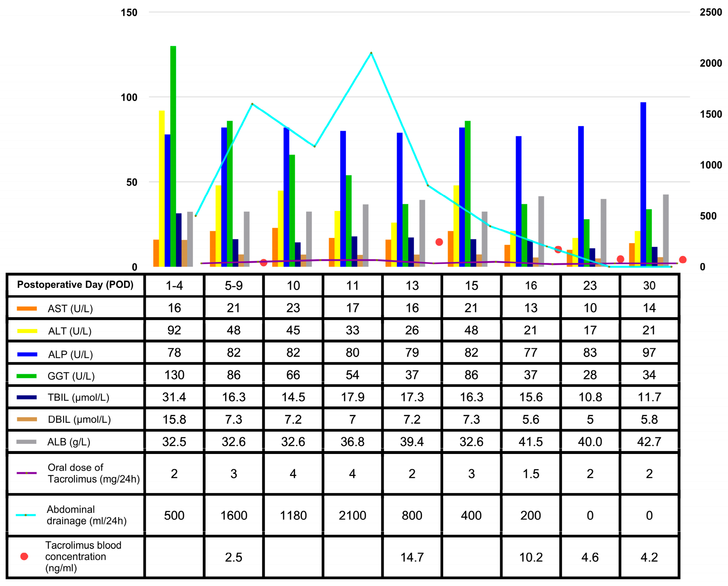728x586 pixels.
Task: Click the navy TBIL legend swatch
Action: coord(27,397)
